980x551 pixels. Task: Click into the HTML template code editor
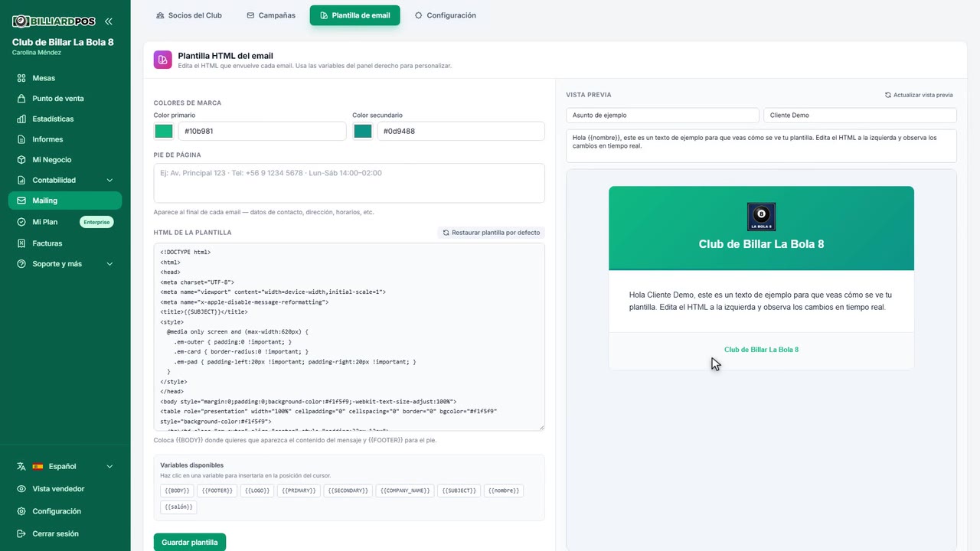pyautogui.click(x=349, y=337)
